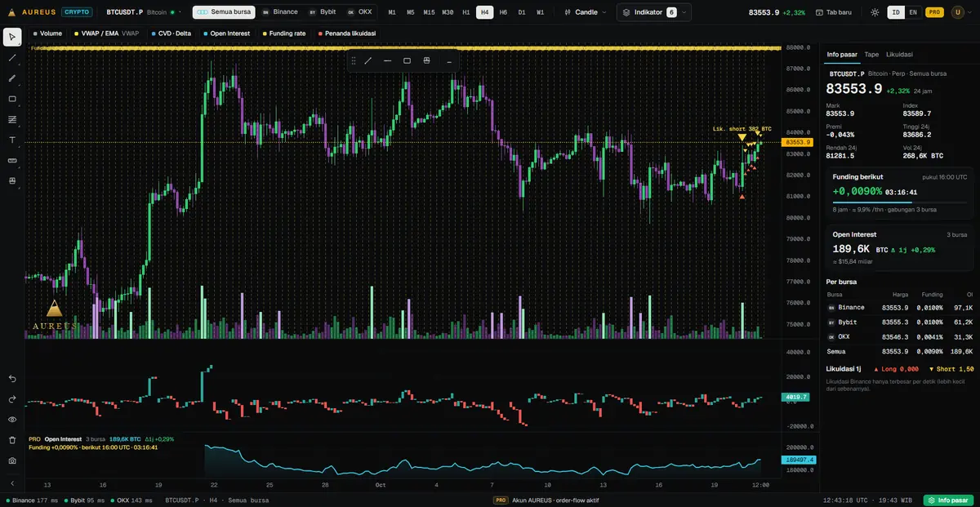The width and height of the screenshot is (980, 507).
Task: Switch to the Tape tab
Action: point(871,54)
